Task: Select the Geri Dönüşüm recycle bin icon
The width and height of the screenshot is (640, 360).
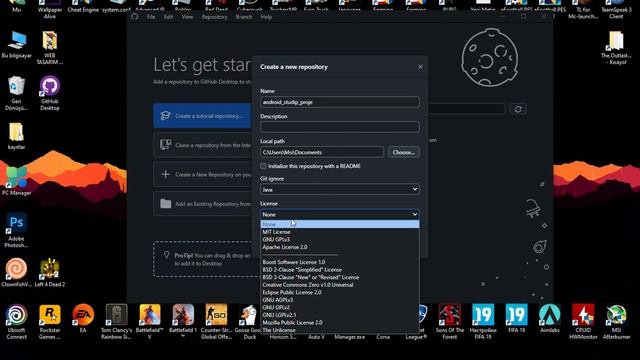Action: tap(16, 93)
